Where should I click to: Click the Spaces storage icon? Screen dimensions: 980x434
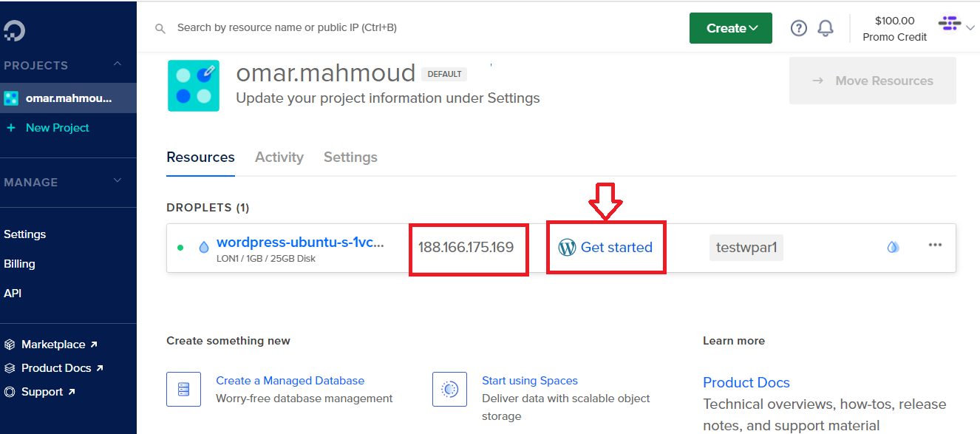450,389
